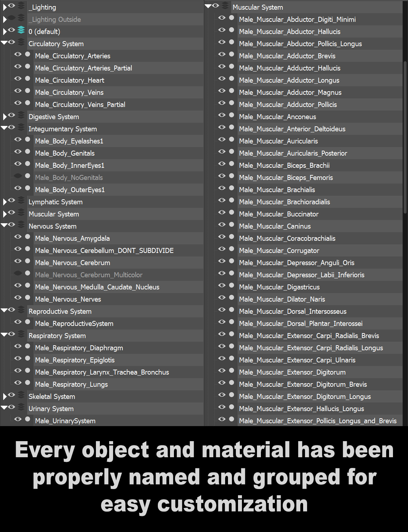Screen dimensions: 408x532
Task: Click the dot icon next to Male_UrinarySystem
Action: click(x=28, y=419)
